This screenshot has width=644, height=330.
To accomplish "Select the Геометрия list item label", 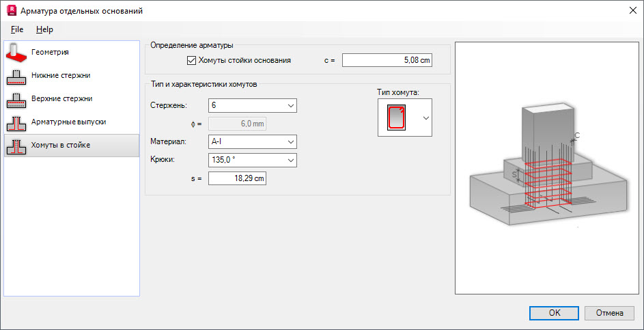I will point(50,52).
